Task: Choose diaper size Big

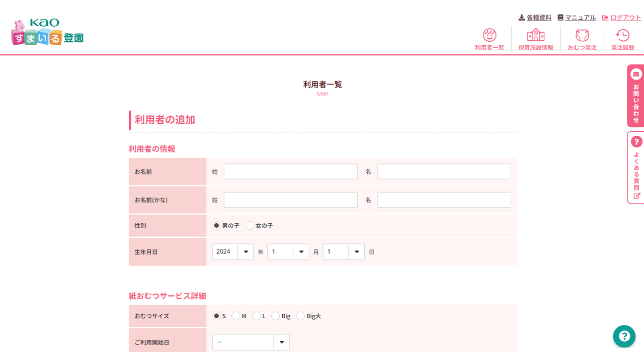Action: pyautogui.click(x=275, y=316)
